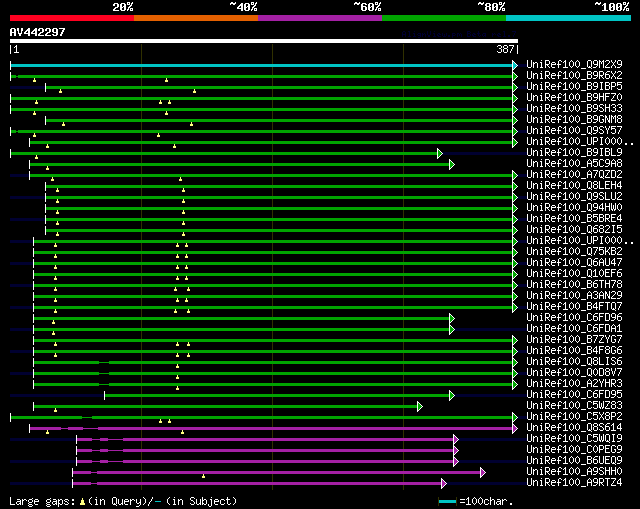Click the arrowhead ending the UniRef100_A9RTZ4 bar

444,484
